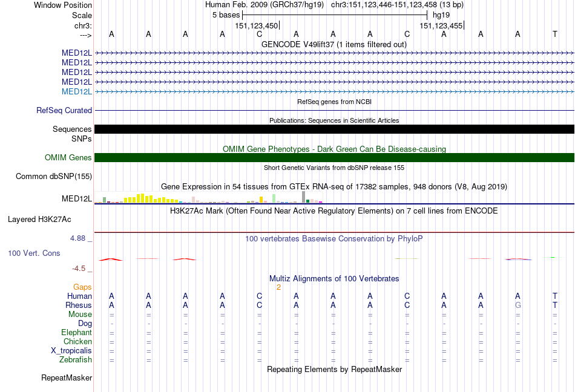The width and height of the screenshot is (575, 392).
Task: Click the MED12L label of GTEx track
Action: [77, 198]
